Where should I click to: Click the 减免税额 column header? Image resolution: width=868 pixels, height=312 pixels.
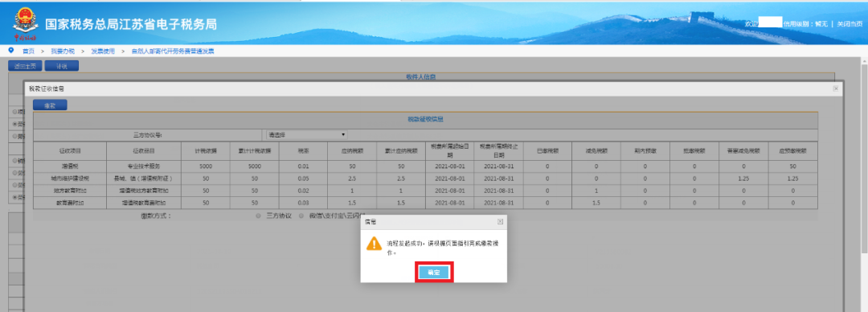click(x=596, y=150)
